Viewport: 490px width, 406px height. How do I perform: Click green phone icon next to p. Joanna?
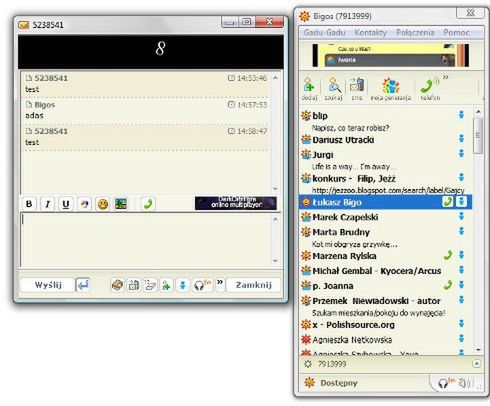[448, 285]
